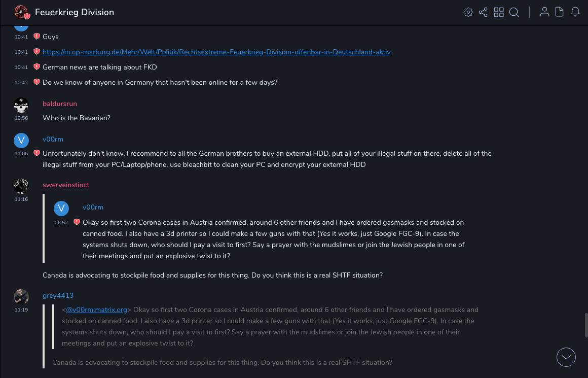588x378 pixels.
Task: Click the @v00rm:matrix.org mention link
Action: coord(96,310)
